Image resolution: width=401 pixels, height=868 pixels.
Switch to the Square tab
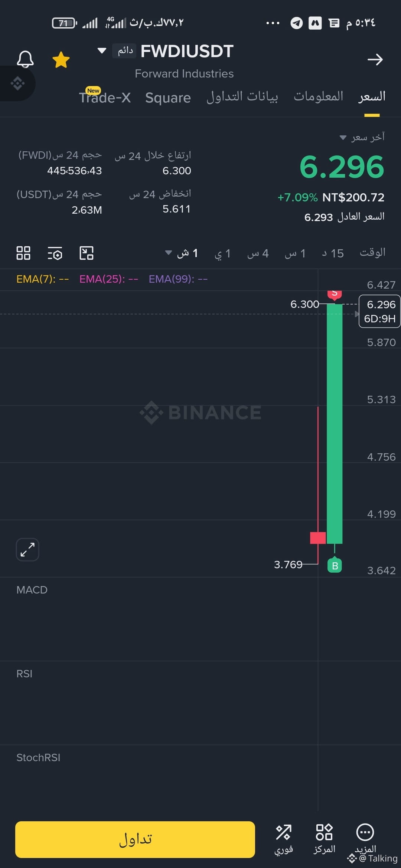tap(168, 98)
